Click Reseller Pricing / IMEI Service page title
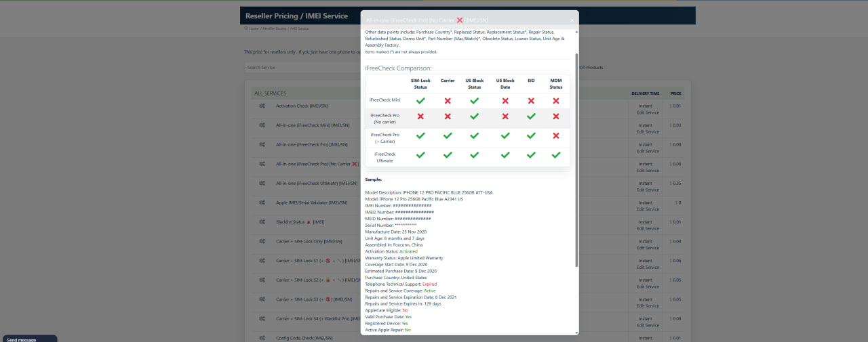 pyautogui.click(x=296, y=16)
